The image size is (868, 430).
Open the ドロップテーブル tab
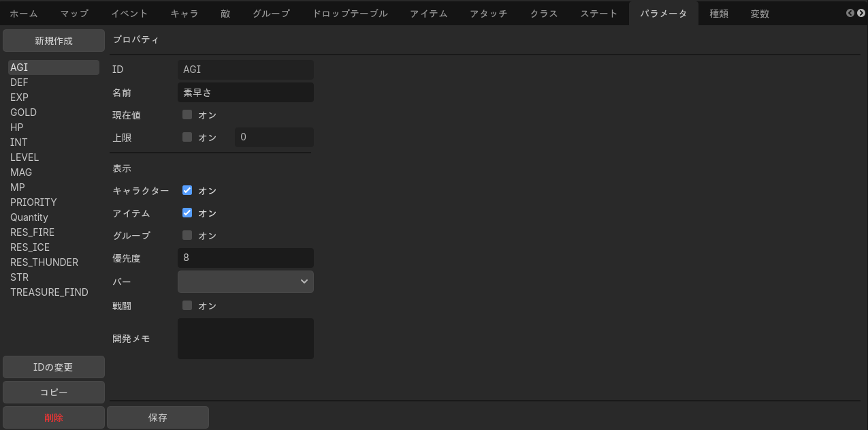pos(350,14)
